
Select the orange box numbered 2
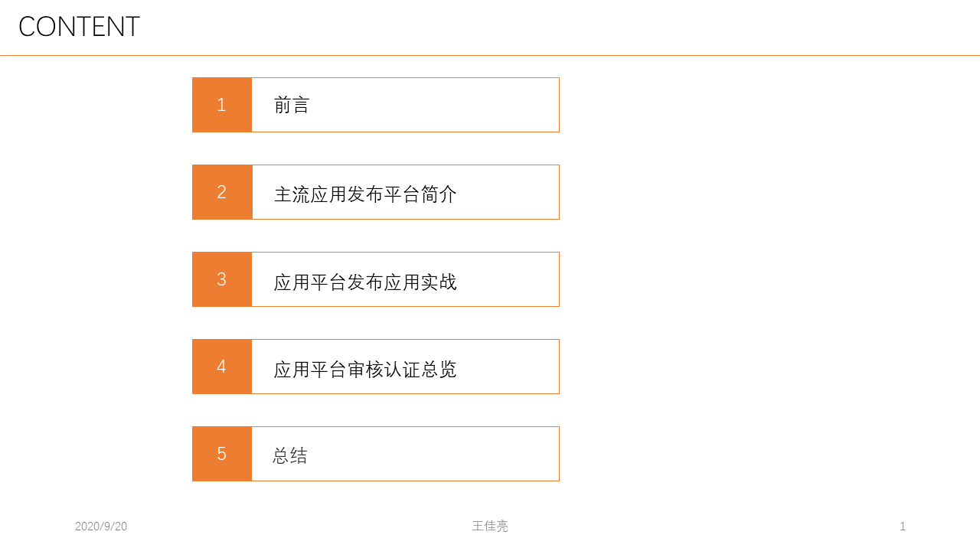click(222, 192)
